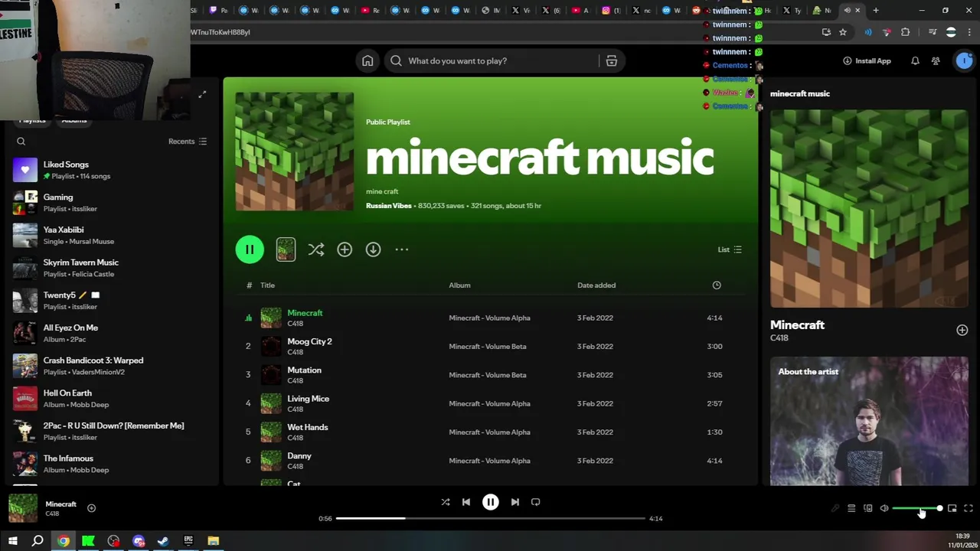The image size is (980, 551).
Task: Open The Infamous album in library
Action: (x=111, y=464)
